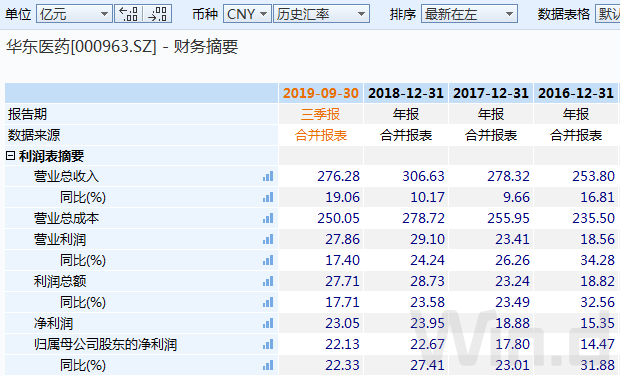Select the 2018-12-31 column header

click(406, 93)
